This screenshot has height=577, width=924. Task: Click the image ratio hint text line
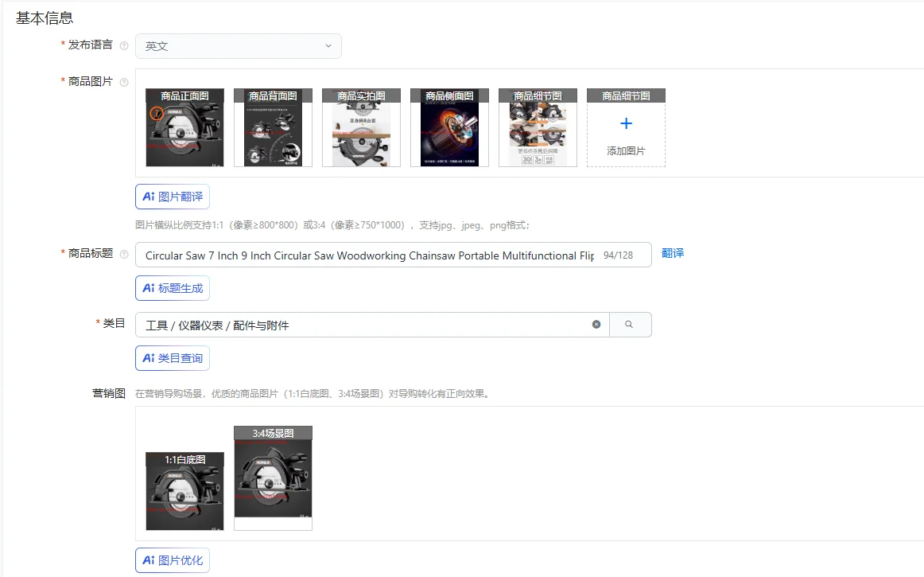tap(332, 225)
